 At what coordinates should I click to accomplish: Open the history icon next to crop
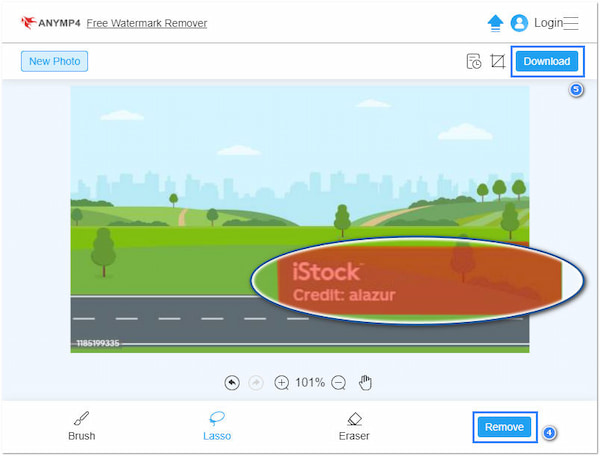pyautogui.click(x=474, y=62)
